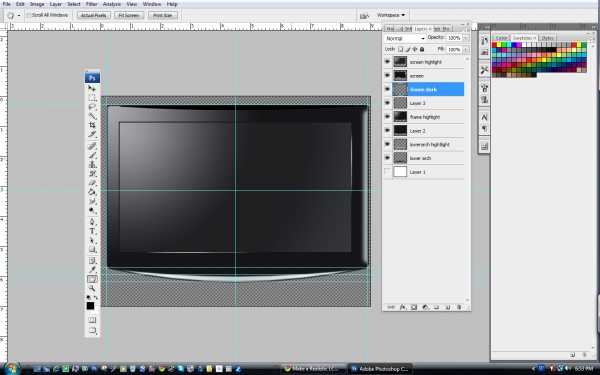Open the blend mode Normal dropdown
Viewport: 600px width, 375px height.
(405, 38)
